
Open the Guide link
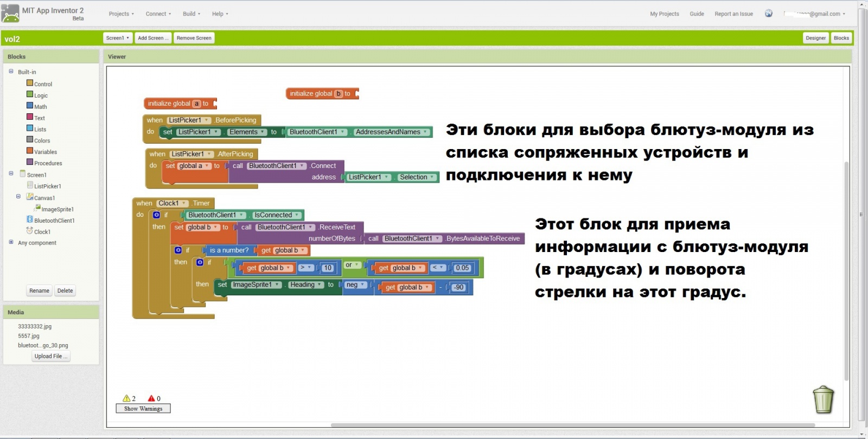697,14
